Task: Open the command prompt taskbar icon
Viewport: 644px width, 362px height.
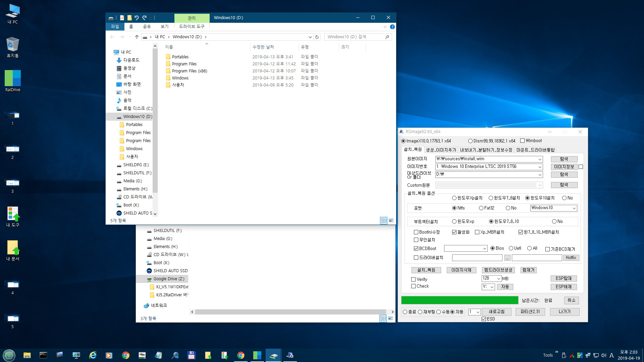Action: click(43, 355)
